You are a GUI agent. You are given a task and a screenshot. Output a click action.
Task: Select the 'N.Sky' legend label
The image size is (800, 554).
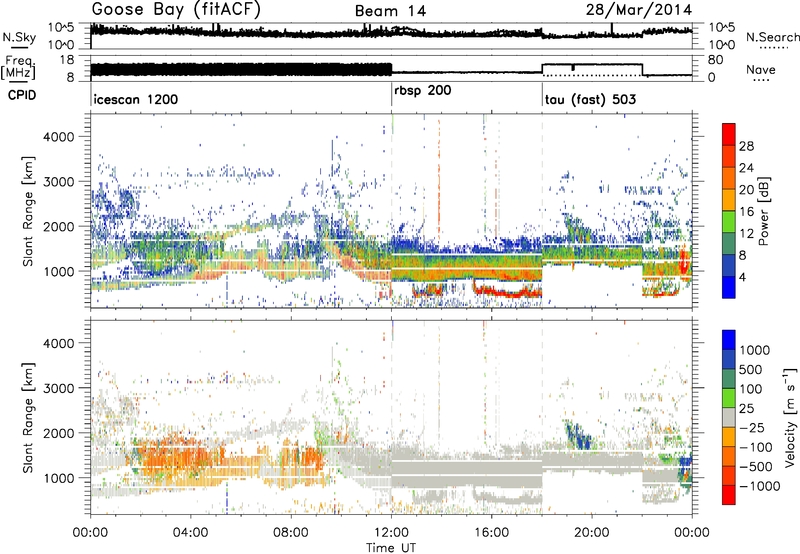point(19,37)
